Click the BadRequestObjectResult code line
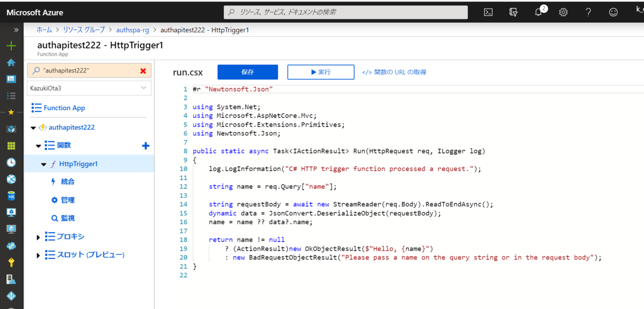This screenshot has width=644, height=309. (413, 257)
